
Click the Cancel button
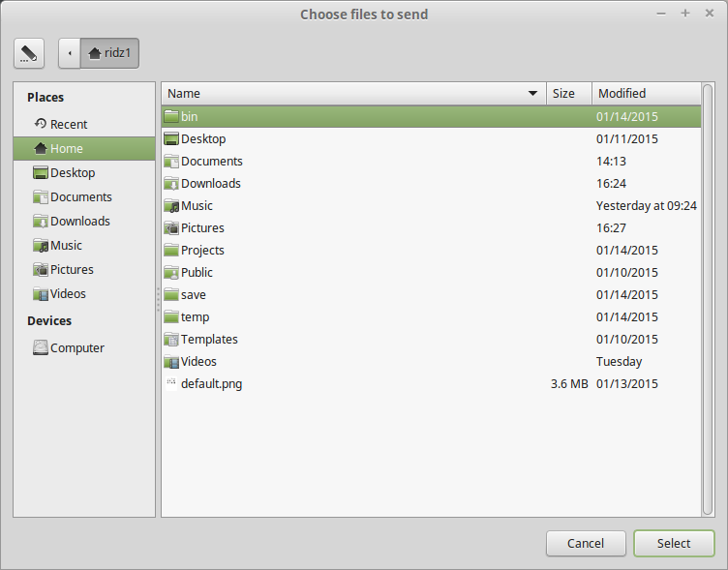pyautogui.click(x=586, y=543)
